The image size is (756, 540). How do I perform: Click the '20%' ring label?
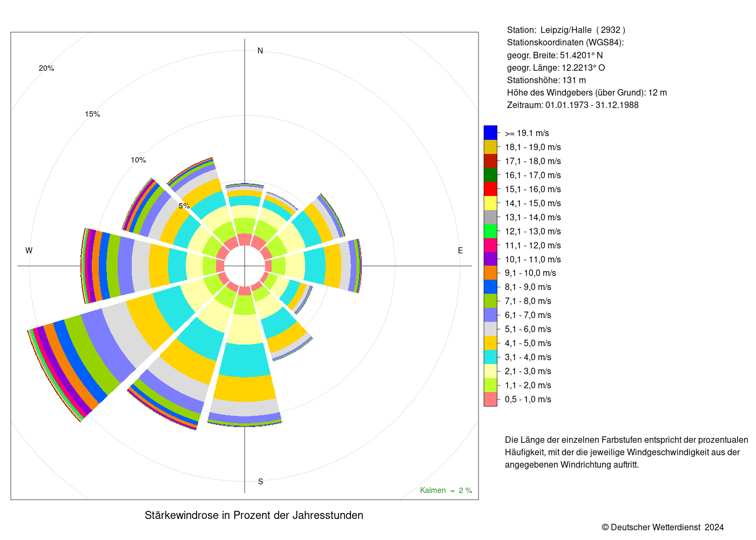[x=46, y=69]
